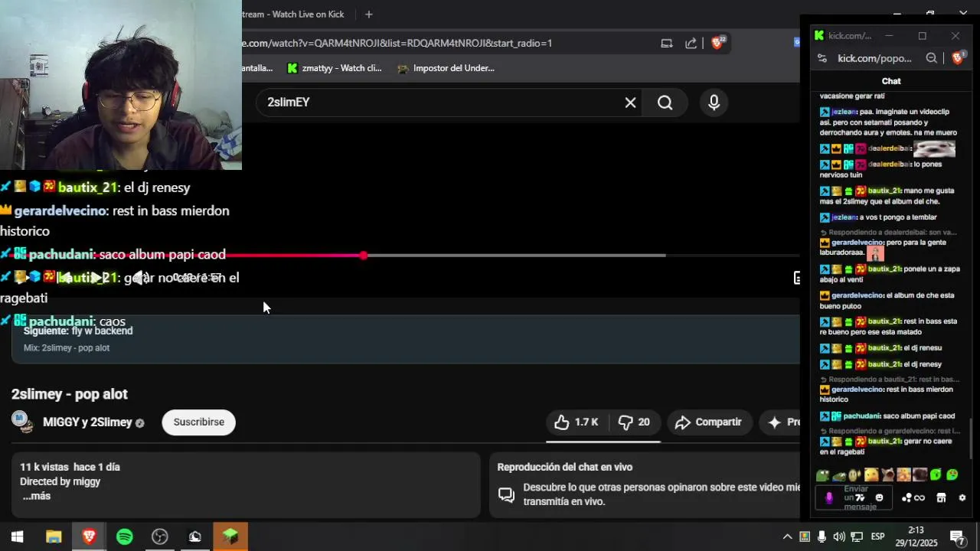Open Kick chat settings gear
The width and height of the screenshot is (980, 551).
coord(962,498)
